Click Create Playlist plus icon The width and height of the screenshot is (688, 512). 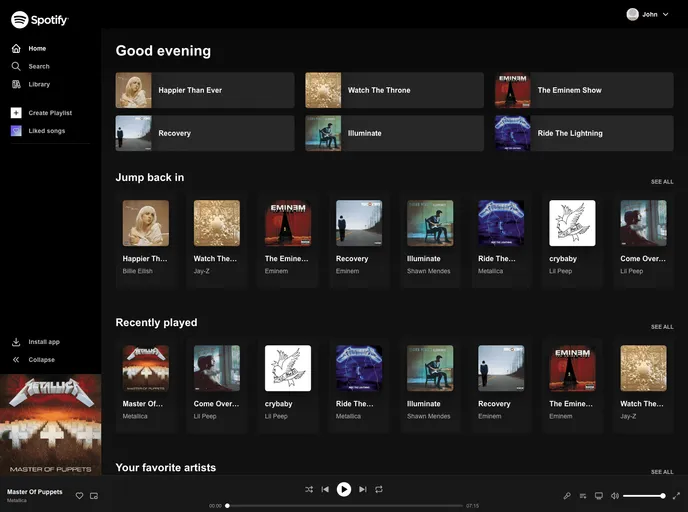point(16,113)
